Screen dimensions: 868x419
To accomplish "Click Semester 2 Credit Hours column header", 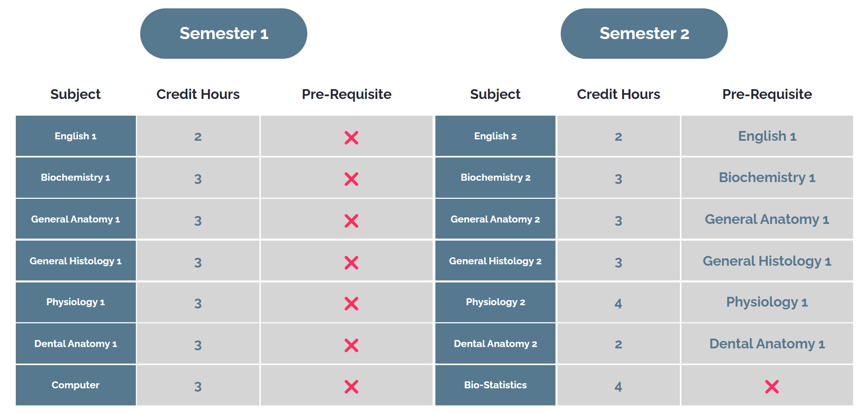I will click(618, 94).
